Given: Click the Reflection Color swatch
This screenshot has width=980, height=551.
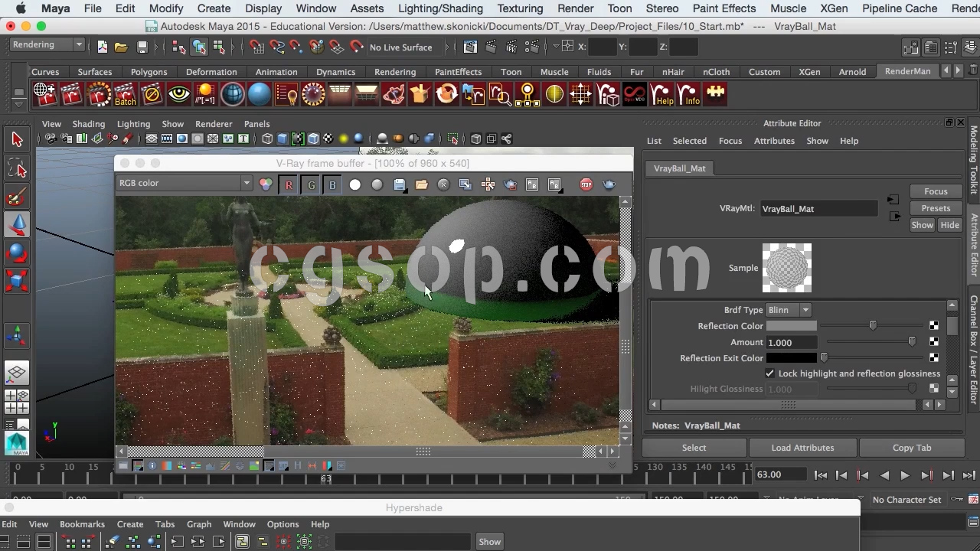Looking at the screenshot, I should point(792,326).
